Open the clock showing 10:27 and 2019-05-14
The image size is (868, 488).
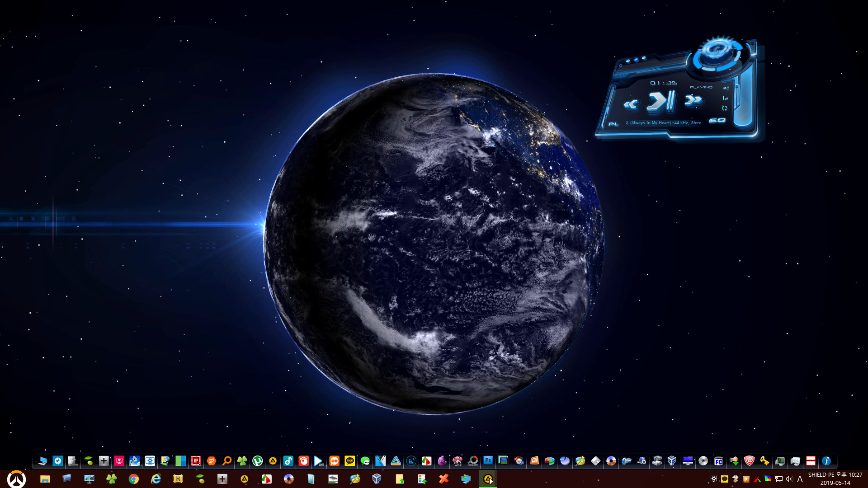[x=835, y=479]
